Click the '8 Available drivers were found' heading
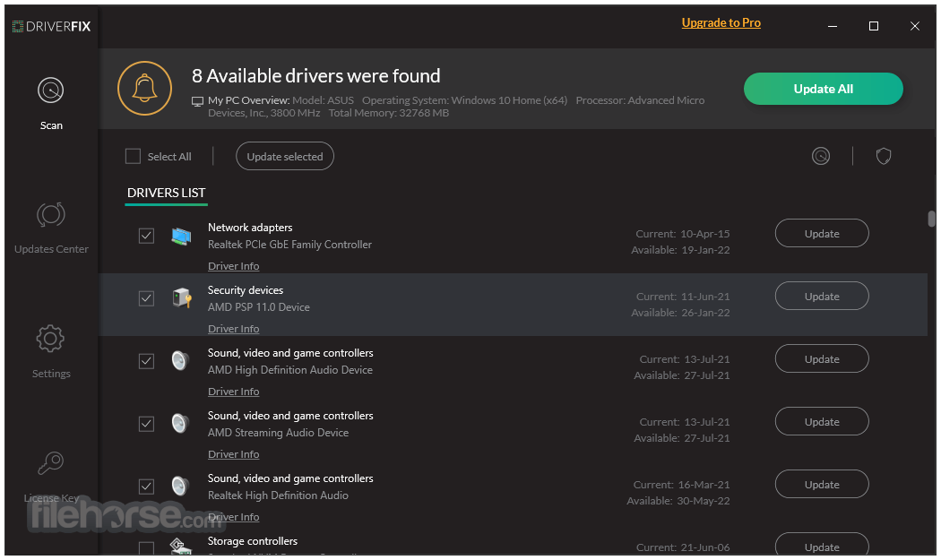The height and width of the screenshot is (560, 941). pos(315,75)
